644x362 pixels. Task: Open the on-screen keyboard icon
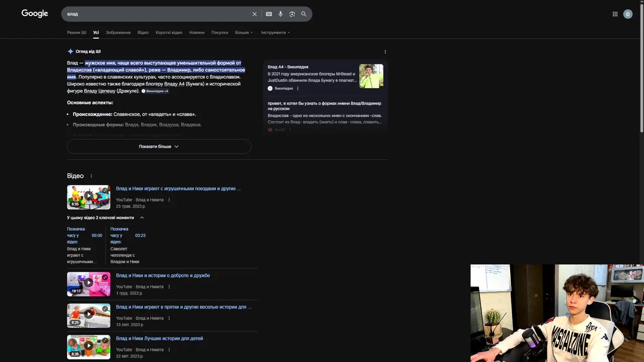click(x=269, y=14)
